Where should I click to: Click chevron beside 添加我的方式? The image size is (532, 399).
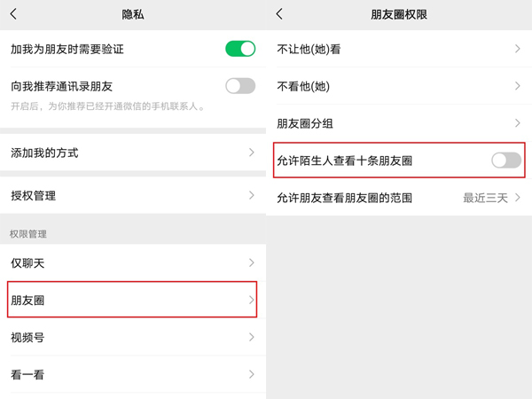pyautogui.click(x=252, y=153)
